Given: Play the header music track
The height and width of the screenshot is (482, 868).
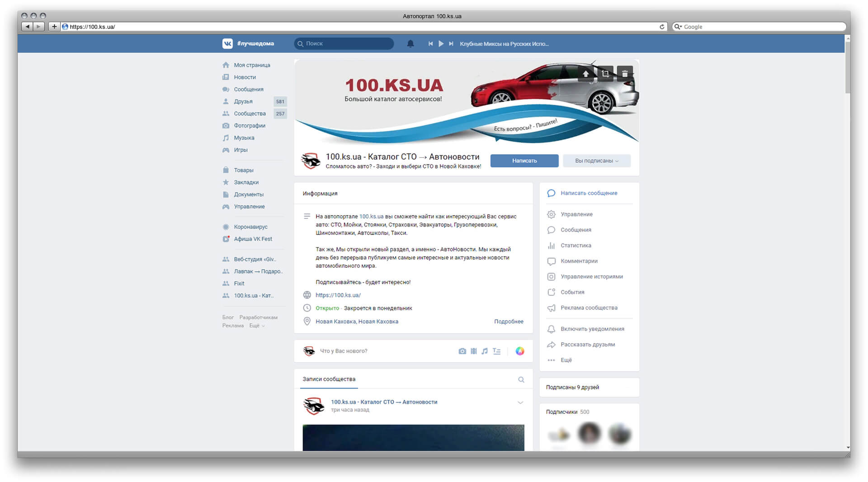Looking at the screenshot, I should pyautogui.click(x=441, y=44).
